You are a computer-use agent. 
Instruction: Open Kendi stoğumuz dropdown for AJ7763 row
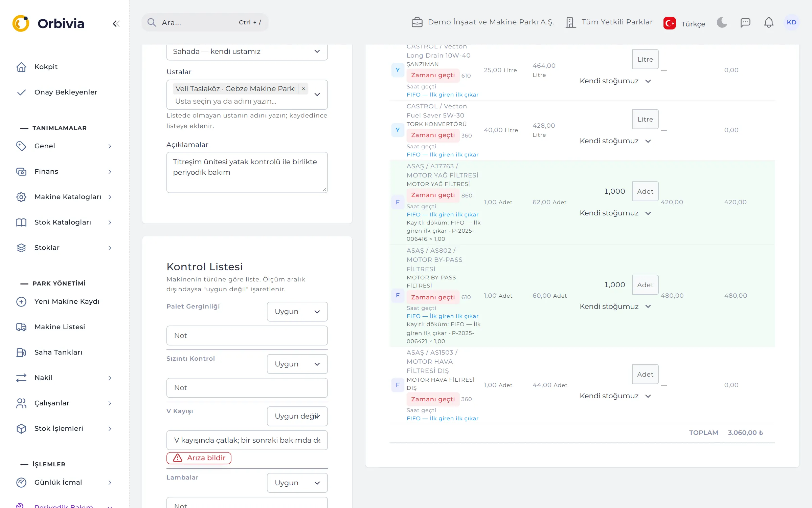coord(615,213)
